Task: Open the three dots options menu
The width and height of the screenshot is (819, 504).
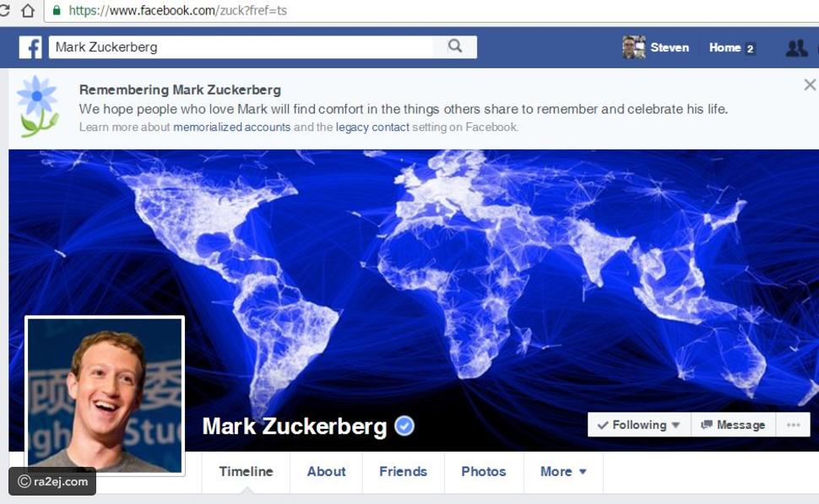Action: coord(793,425)
